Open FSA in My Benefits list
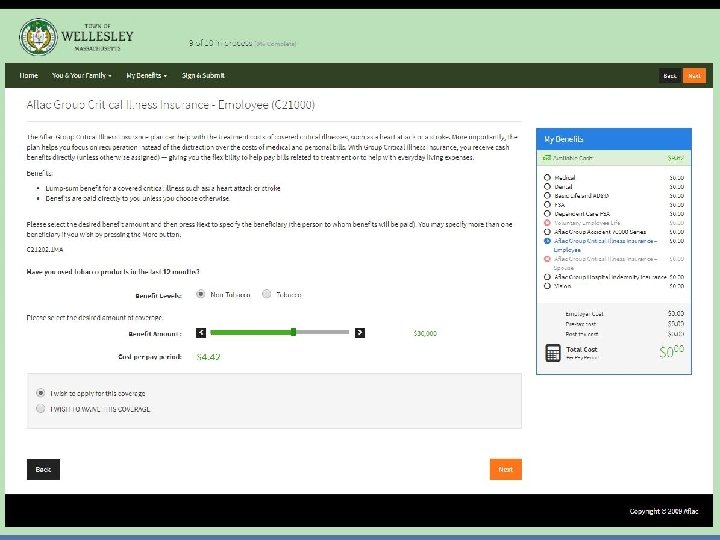The height and width of the screenshot is (540, 720). pos(559,205)
